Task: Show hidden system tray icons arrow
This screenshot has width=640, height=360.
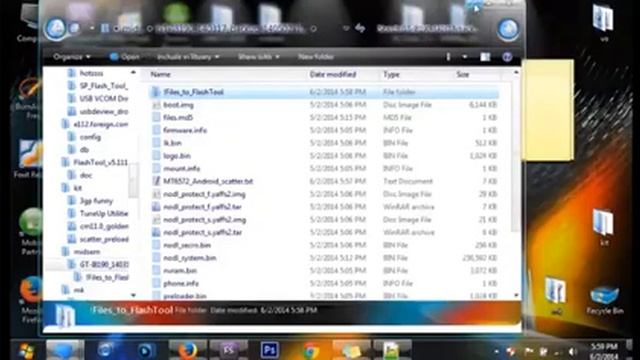Action: coord(496,351)
